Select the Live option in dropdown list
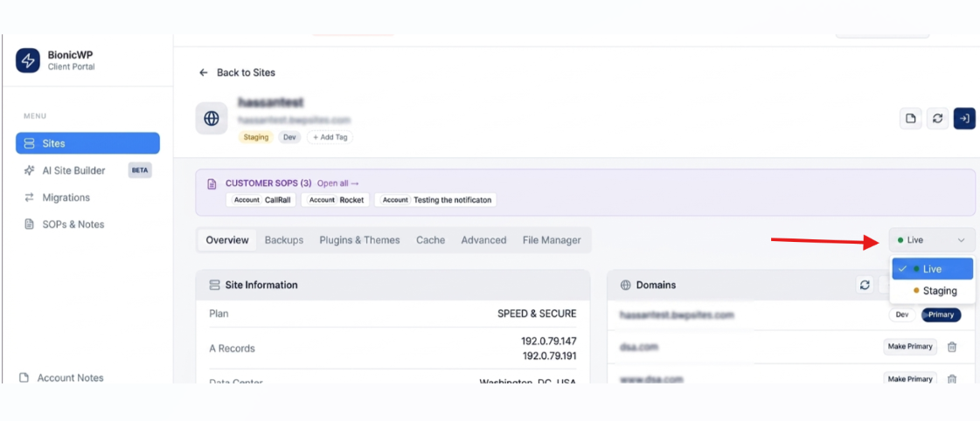980x421 pixels. click(933, 269)
